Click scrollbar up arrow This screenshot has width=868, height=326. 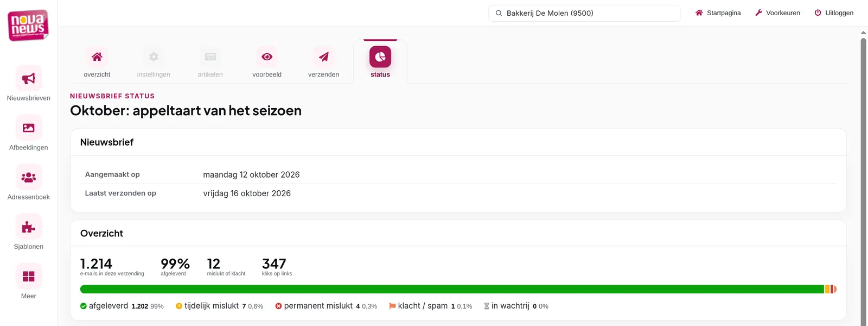(864, 33)
